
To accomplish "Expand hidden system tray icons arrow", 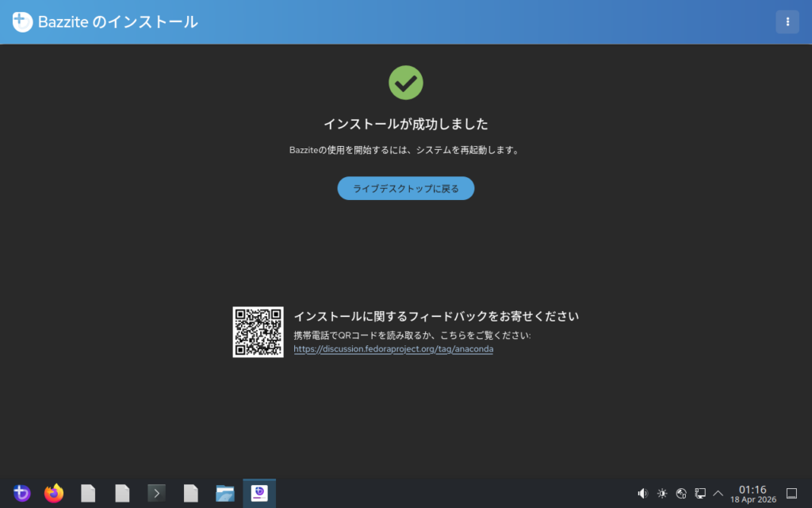I will point(718,494).
